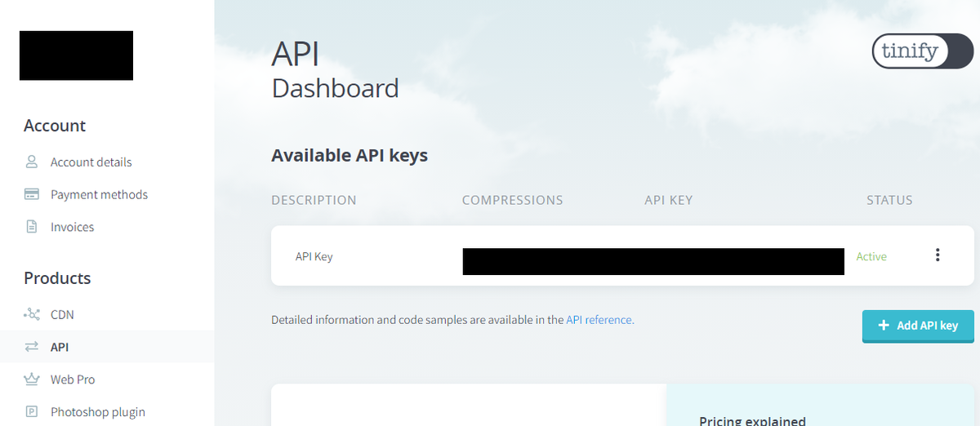Click the document icon beside Invoices

point(32,227)
